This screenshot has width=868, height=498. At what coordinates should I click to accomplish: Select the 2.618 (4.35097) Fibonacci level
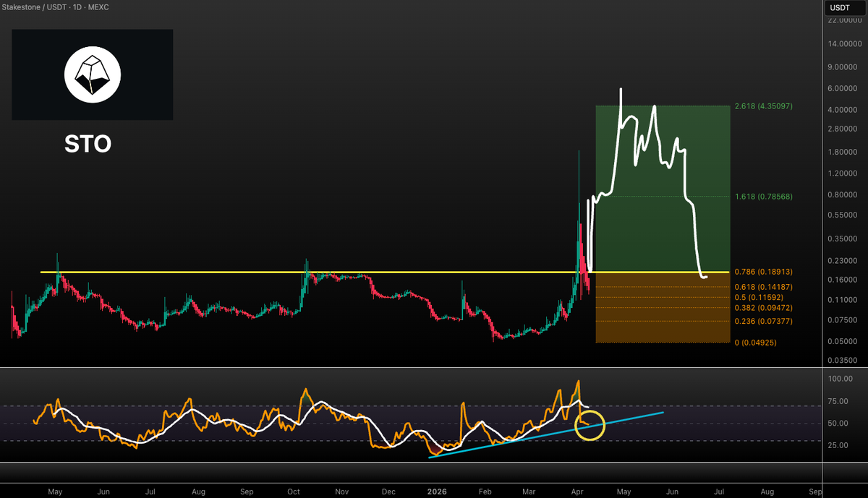[763, 106]
